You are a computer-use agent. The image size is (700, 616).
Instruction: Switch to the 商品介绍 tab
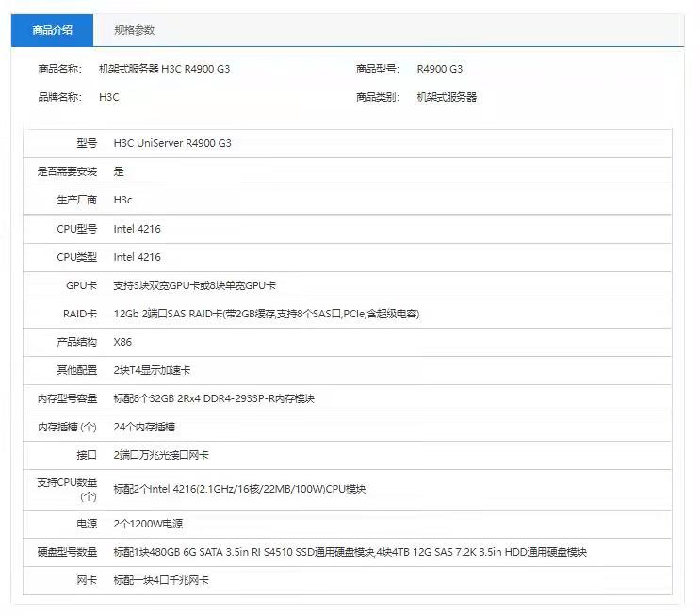coord(52,30)
